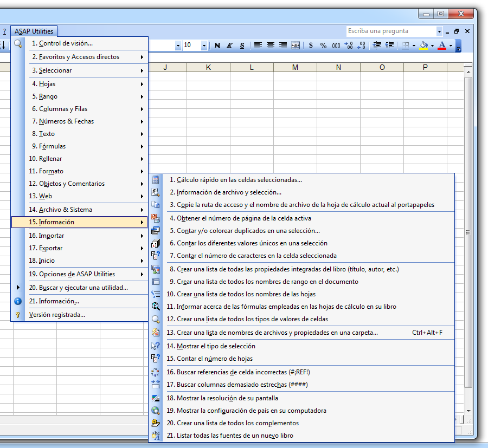Open the ASAP Utilities menu

[x=34, y=31]
